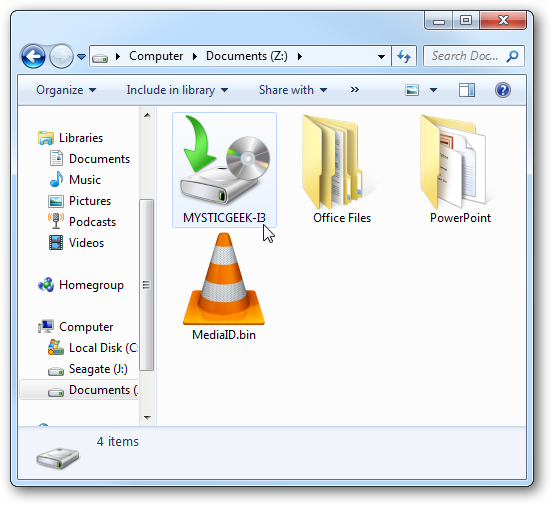Open the Organize menu

[x=66, y=90]
